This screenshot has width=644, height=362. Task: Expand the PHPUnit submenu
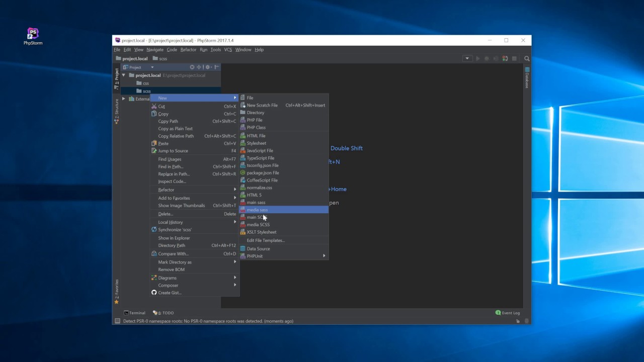(284, 256)
